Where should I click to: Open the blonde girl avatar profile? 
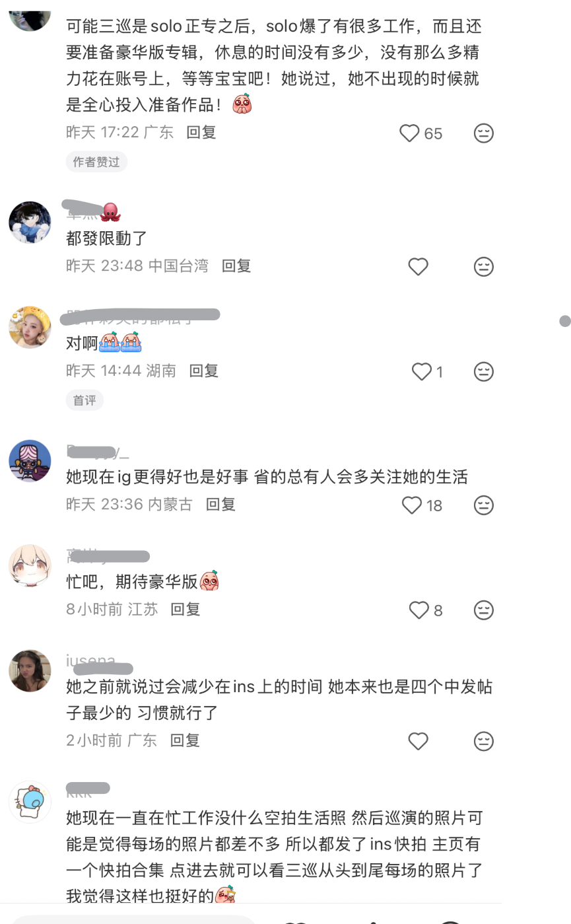point(30,328)
